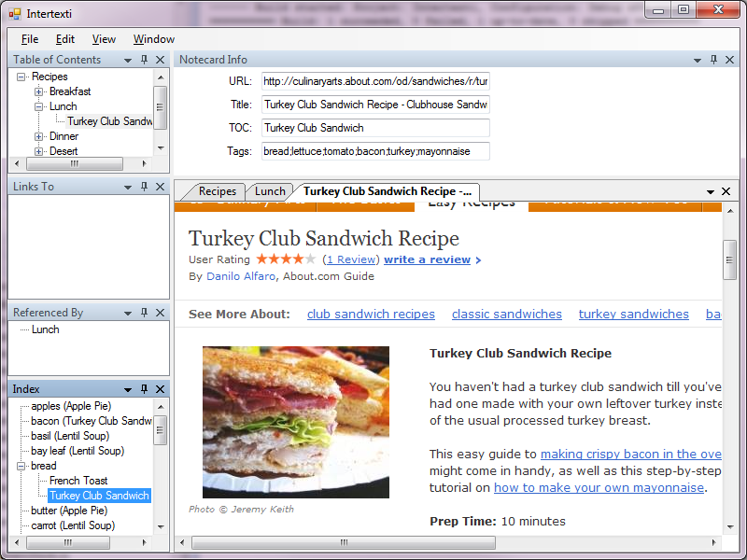Follow the turkey sandwiches link
The width and height of the screenshot is (747, 560).
[x=634, y=315]
